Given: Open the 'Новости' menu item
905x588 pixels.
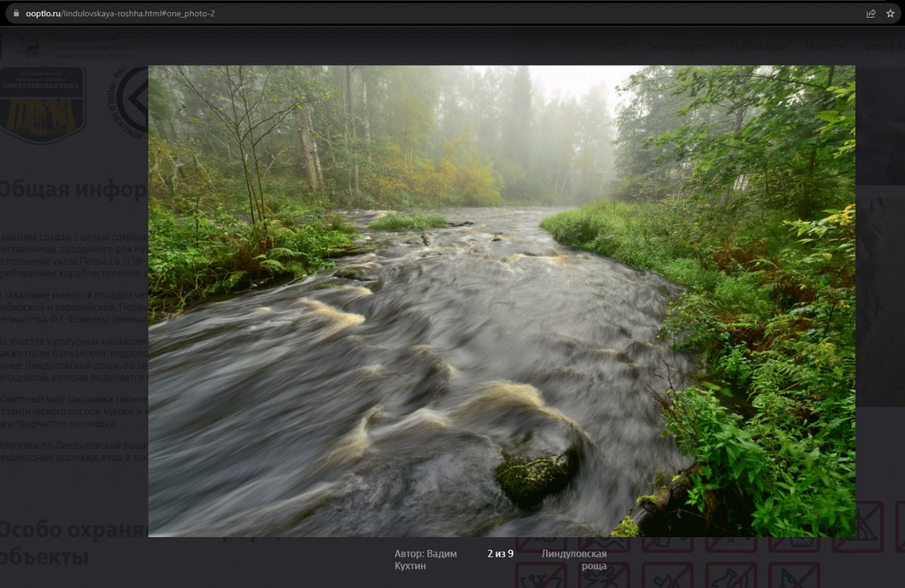Looking at the screenshot, I should [825, 47].
